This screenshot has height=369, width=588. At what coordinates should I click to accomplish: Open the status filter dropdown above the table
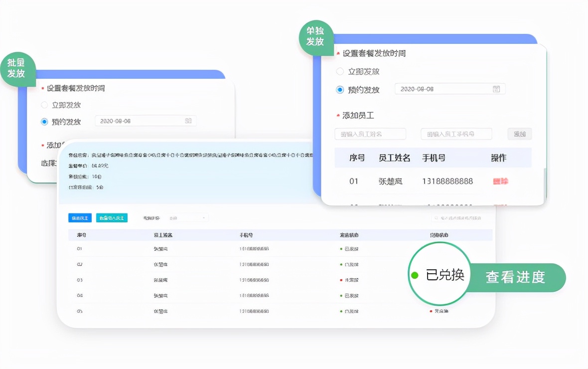pyautogui.click(x=187, y=217)
